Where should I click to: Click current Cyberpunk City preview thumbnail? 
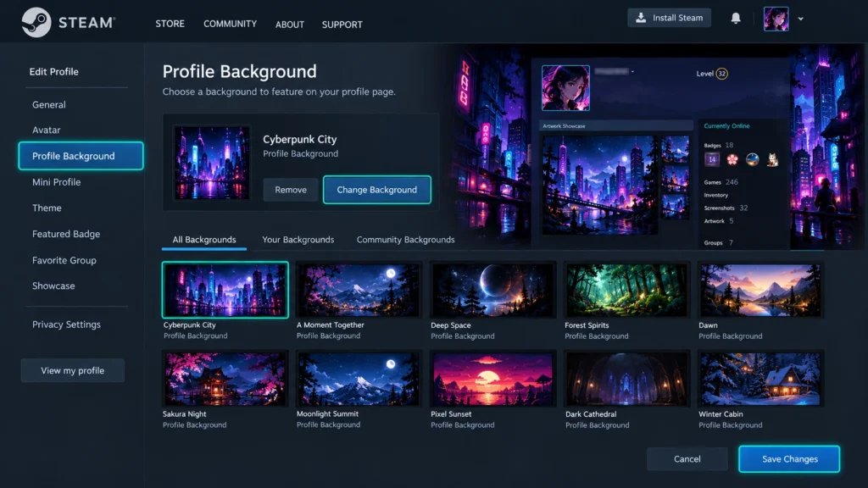pos(211,162)
